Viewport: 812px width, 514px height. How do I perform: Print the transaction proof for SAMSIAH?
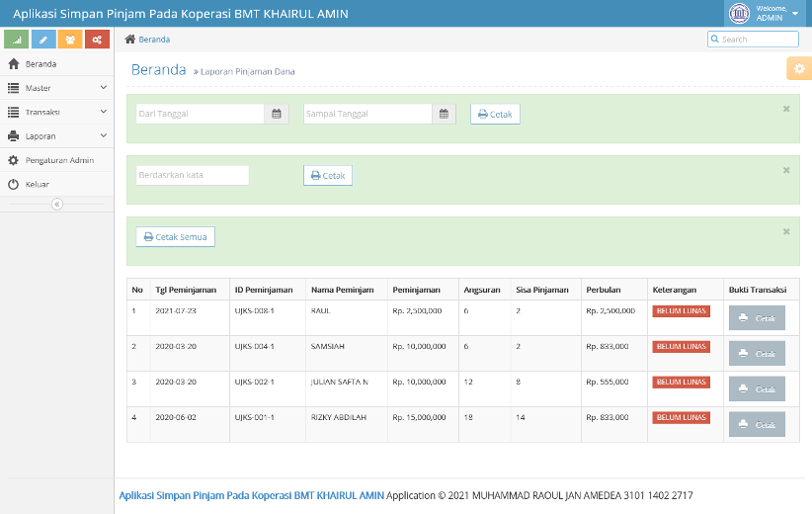pyautogui.click(x=757, y=354)
